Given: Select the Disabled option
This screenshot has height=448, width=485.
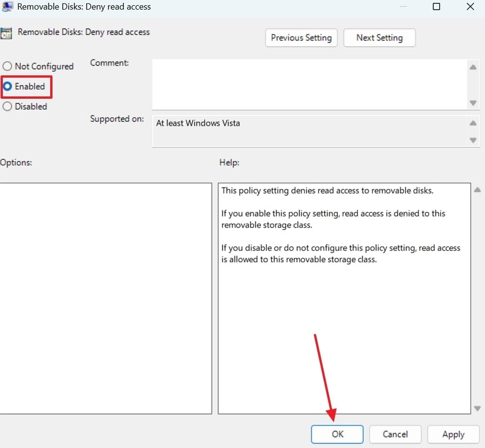Looking at the screenshot, I should [x=7, y=107].
